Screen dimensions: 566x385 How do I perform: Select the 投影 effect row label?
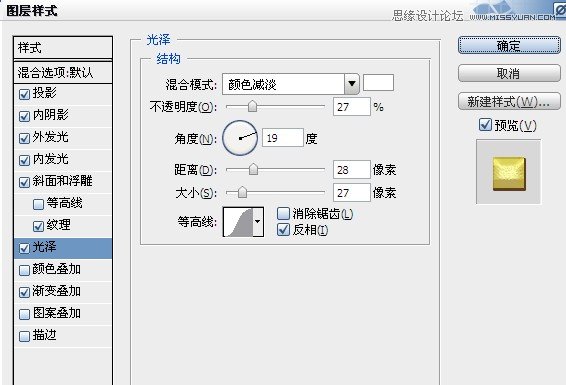(x=45, y=93)
